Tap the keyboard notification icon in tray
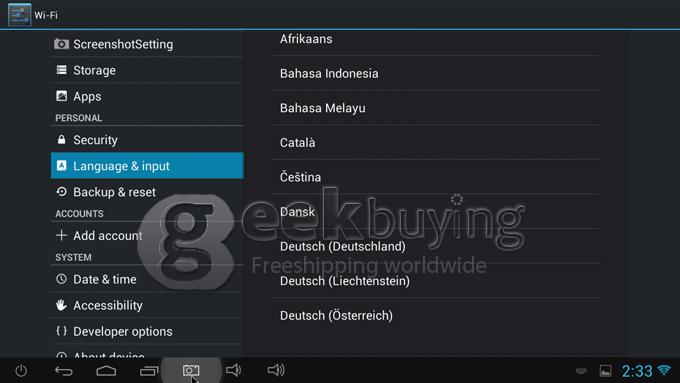Image resolution: width=680 pixels, height=383 pixels. coord(581,371)
